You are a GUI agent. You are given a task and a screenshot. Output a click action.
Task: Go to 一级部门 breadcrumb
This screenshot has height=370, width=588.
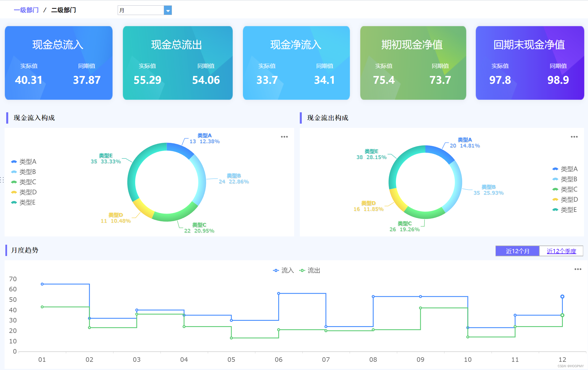pyautogui.click(x=26, y=10)
